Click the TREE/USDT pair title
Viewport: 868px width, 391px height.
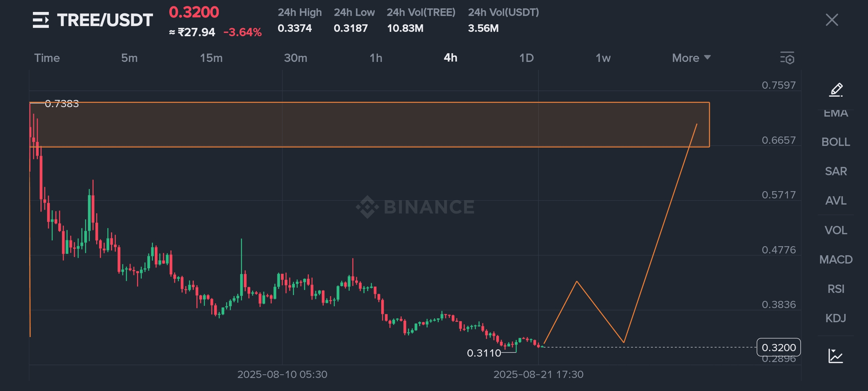click(105, 20)
